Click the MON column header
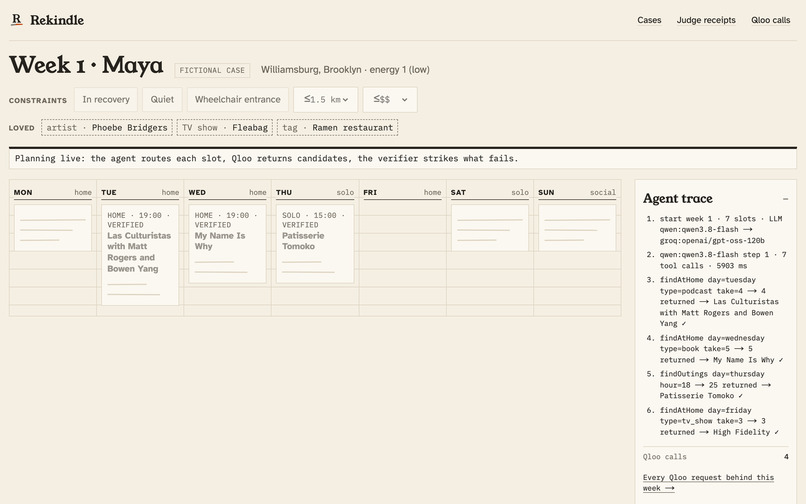This screenshot has width=806, height=504. pos(23,192)
